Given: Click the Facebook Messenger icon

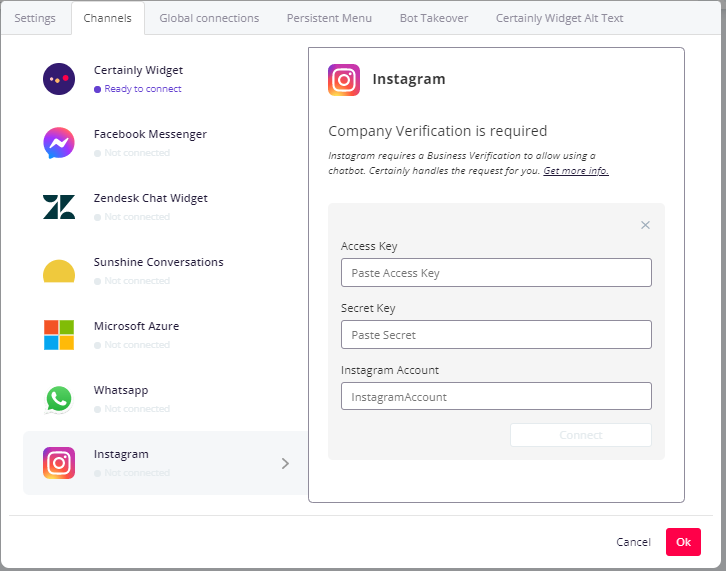Looking at the screenshot, I should [x=59, y=143].
